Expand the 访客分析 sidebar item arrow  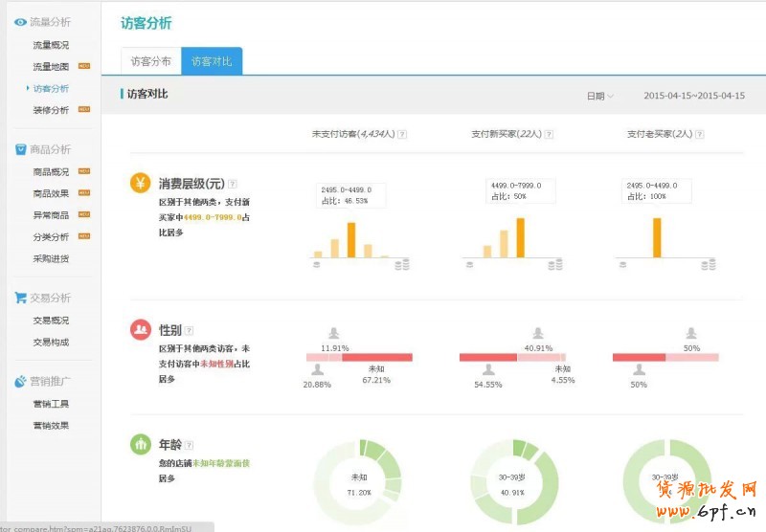point(28,88)
